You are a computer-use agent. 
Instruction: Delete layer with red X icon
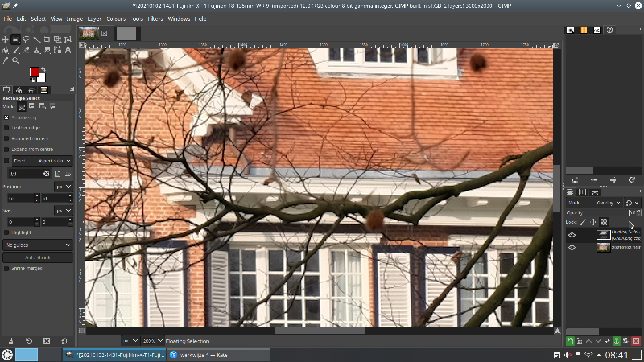[636, 341]
